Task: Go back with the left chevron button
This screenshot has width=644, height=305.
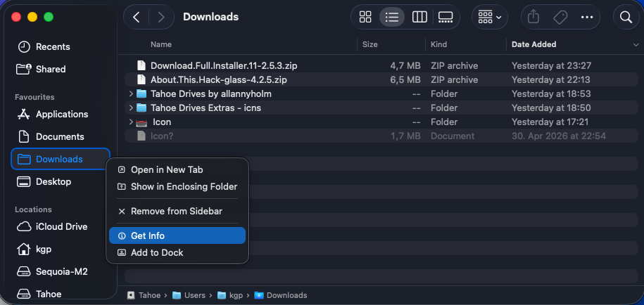Action: tap(137, 17)
